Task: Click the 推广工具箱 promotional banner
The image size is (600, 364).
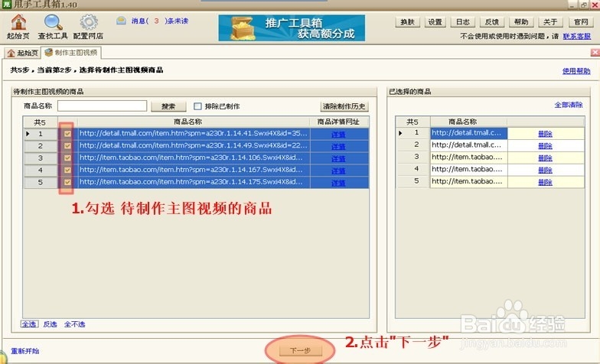Action: 292,28
